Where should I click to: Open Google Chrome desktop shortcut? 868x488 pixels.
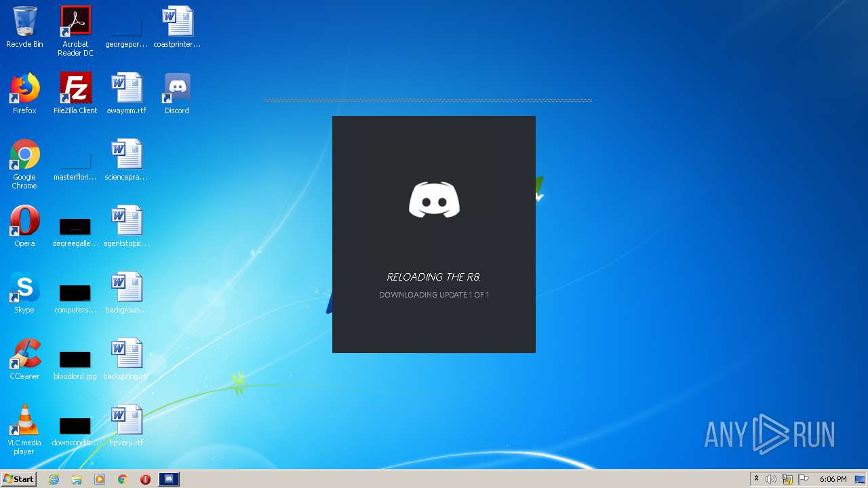[x=24, y=164]
